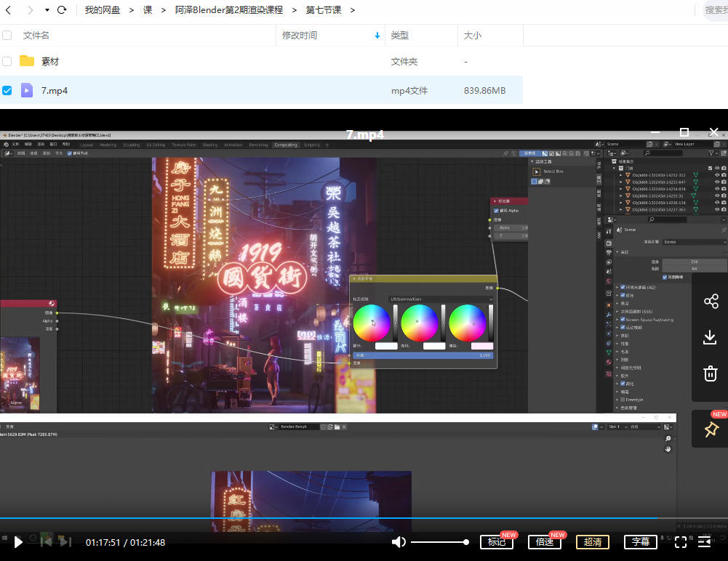Open the navigation history dropdown arrow
This screenshot has width=728, height=561.
tap(47, 9)
